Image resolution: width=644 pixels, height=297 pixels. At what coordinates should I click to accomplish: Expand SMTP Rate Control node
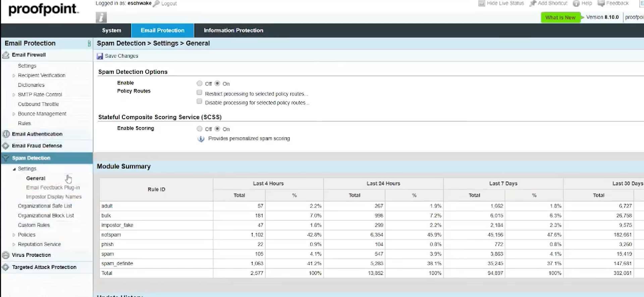(14, 95)
